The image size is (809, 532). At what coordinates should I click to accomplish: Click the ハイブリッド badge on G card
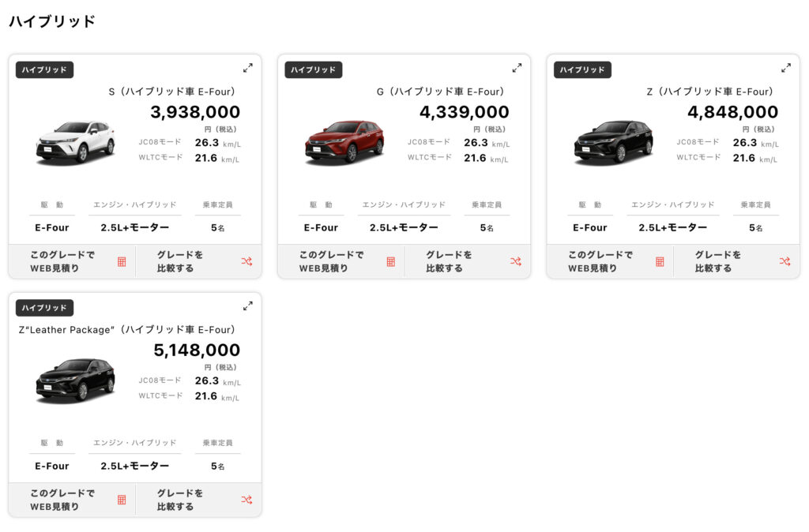[313, 70]
